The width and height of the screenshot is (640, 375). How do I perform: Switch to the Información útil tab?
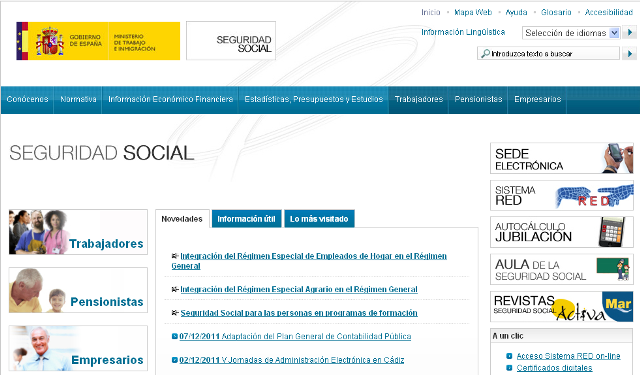point(247,219)
